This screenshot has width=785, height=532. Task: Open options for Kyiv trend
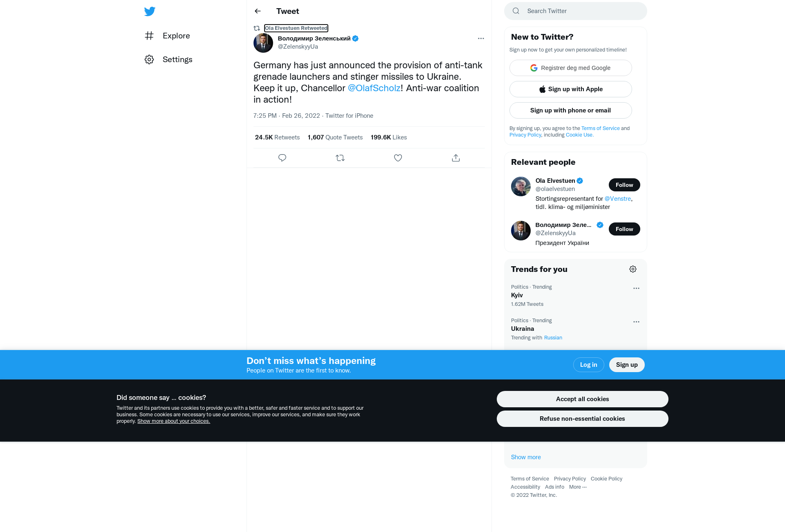click(x=636, y=288)
